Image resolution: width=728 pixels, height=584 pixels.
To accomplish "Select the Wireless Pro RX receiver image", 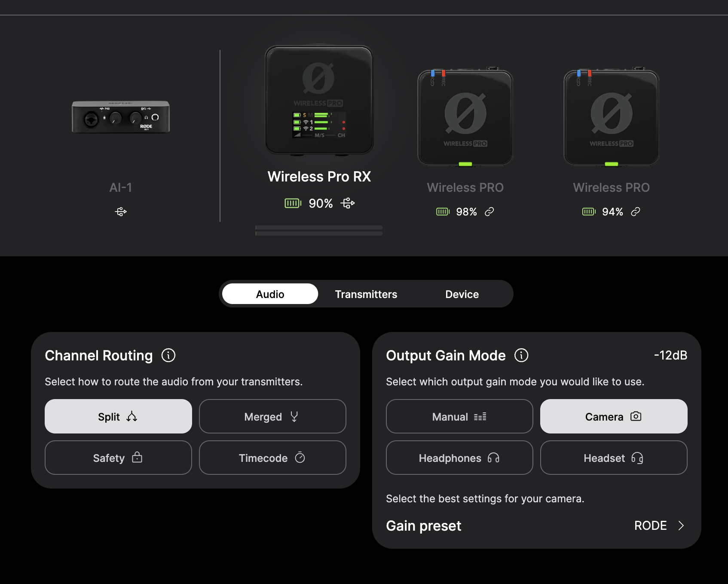I will coord(319,100).
